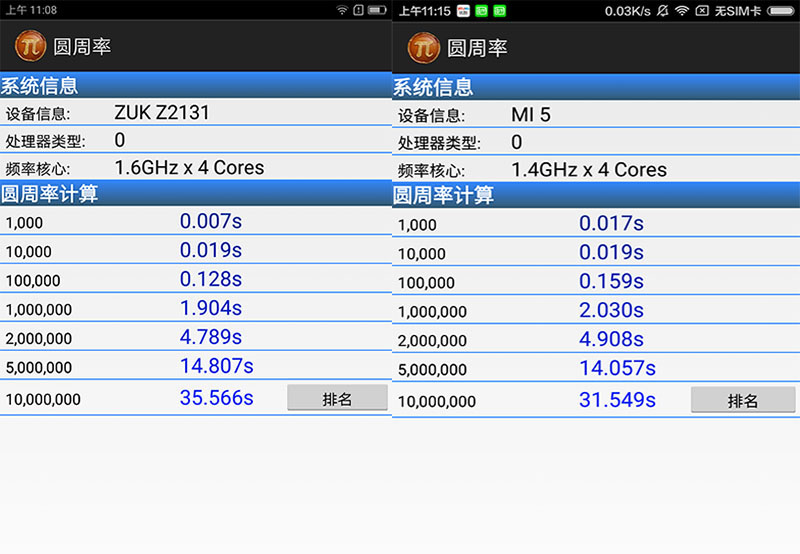
Task: Tap the 0.03K/s network speed indicator
Action: (x=628, y=11)
